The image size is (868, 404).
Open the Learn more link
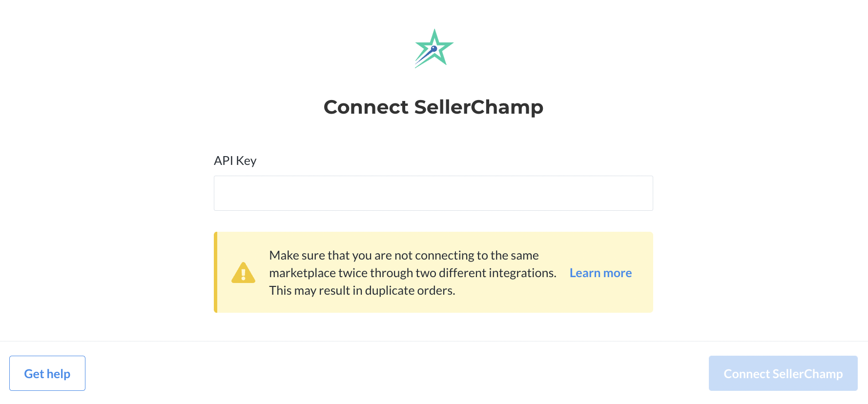click(x=600, y=273)
